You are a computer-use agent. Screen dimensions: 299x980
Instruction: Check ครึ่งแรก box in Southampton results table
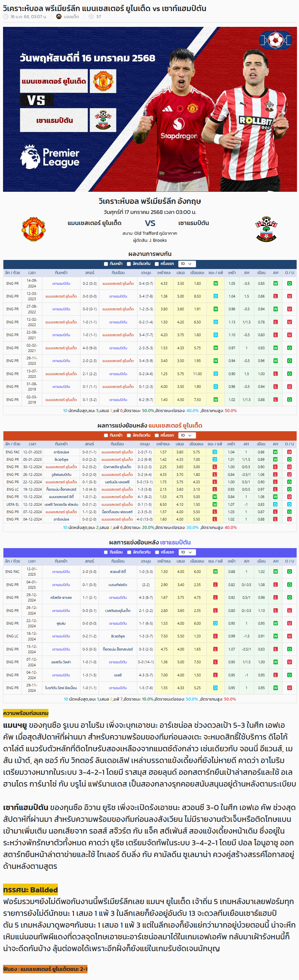coord(156,552)
